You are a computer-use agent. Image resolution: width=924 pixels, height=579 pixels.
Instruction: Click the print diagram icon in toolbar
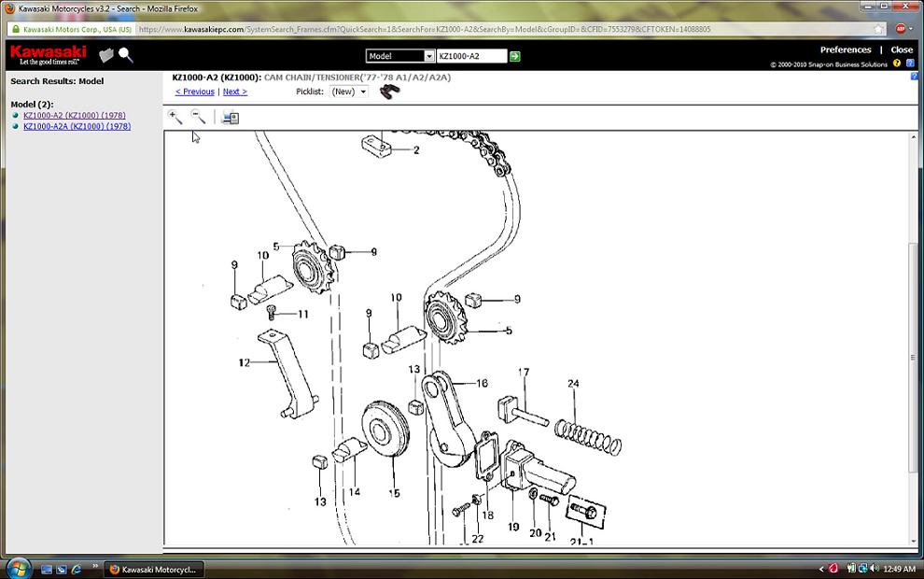click(230, 118)
